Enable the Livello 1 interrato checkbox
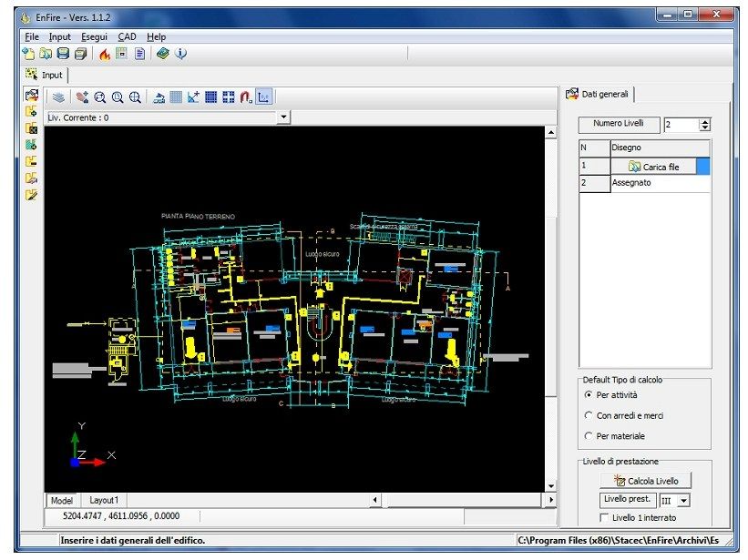 (604, 517)
